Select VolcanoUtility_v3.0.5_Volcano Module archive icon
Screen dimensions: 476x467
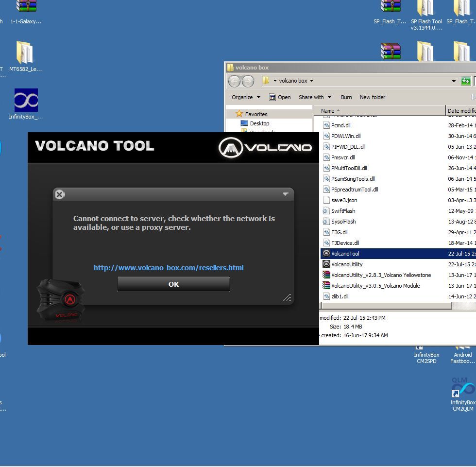[326, 285]
